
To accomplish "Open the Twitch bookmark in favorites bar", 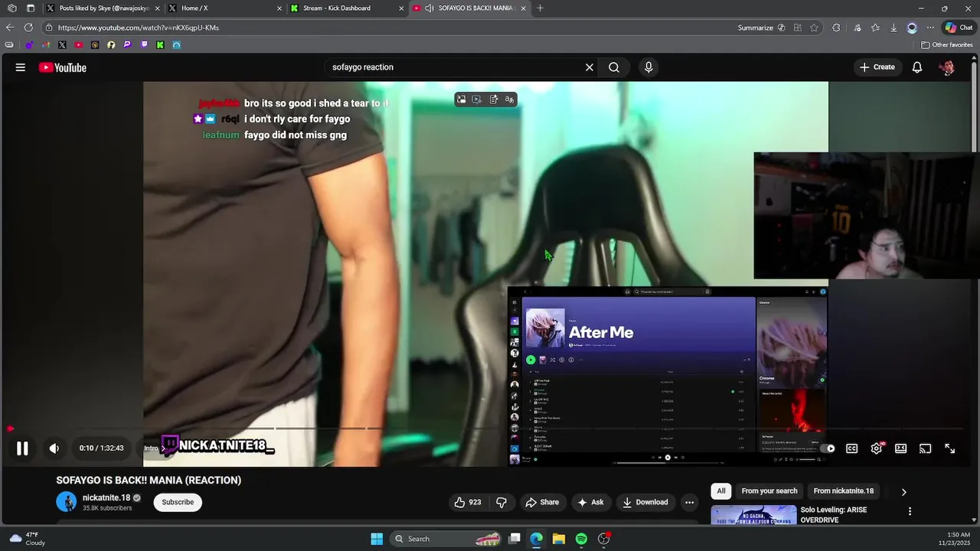I will [x=144, y=45].
